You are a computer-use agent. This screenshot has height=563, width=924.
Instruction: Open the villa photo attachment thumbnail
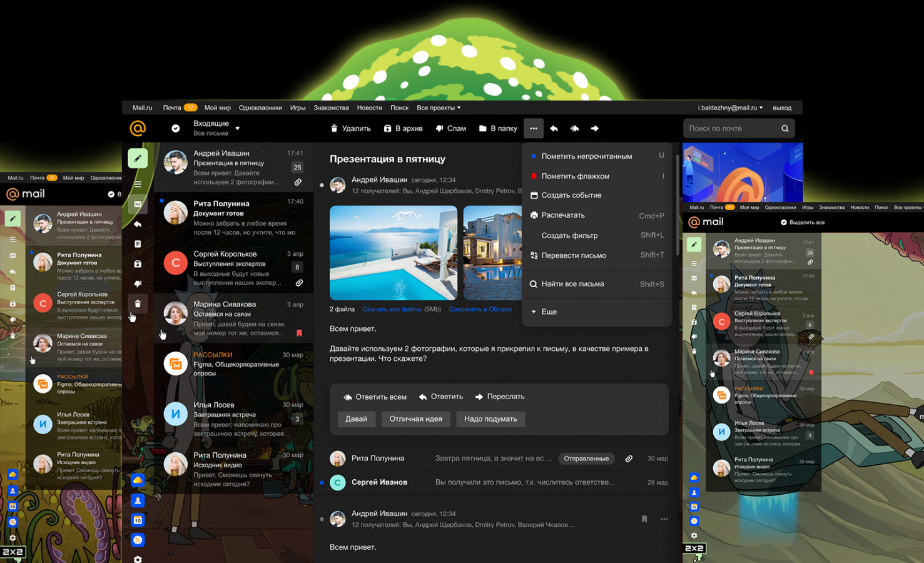(x=492, y=253)
